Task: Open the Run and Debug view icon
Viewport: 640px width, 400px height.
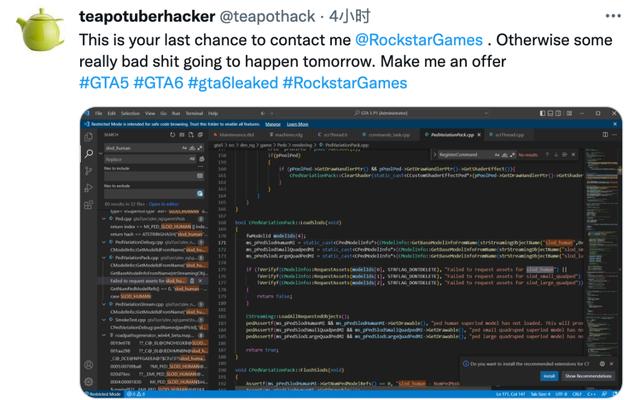Action: (89, 188)
